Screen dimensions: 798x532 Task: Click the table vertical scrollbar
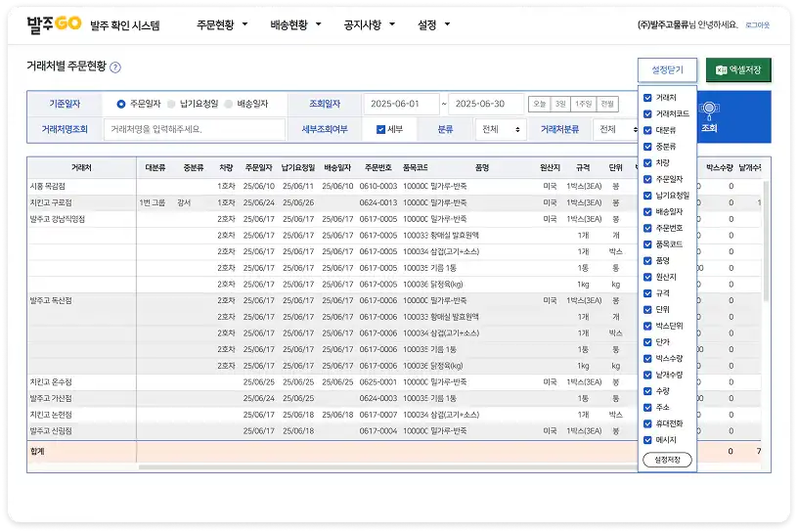point(766,242)
